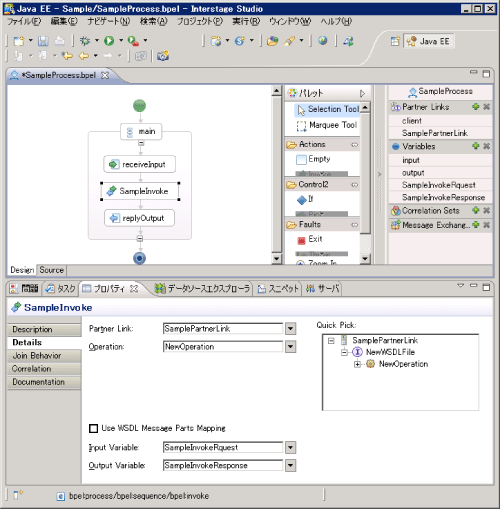The width and height of the screenshot is (500, 509).
Task: Select the input variable
Action: tap(440, 160)
